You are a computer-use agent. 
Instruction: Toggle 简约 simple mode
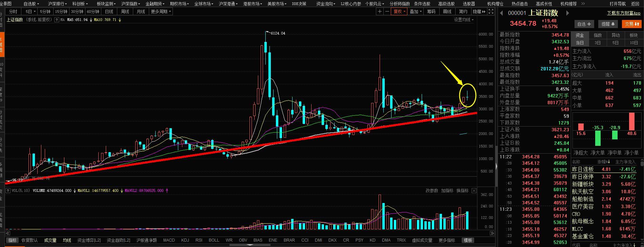click(463, 12)
